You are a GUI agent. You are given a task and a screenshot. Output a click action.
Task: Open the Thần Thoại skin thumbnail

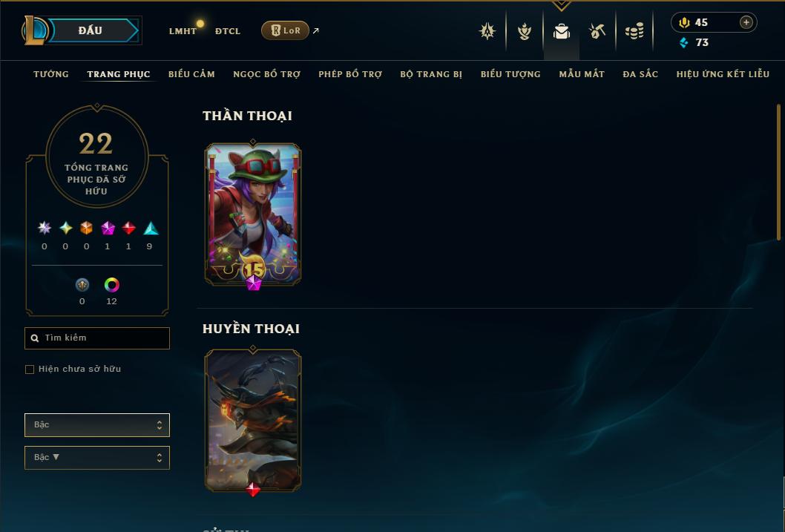coord(253,214)
